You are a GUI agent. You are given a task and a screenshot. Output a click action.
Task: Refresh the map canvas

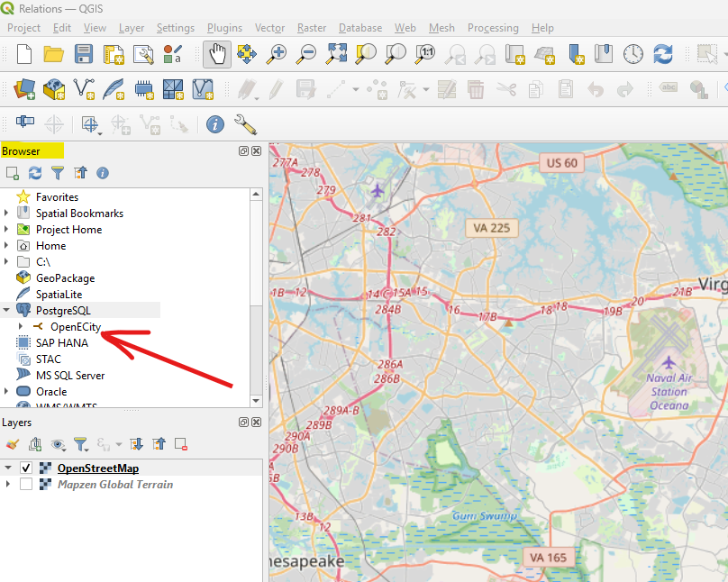663,54
